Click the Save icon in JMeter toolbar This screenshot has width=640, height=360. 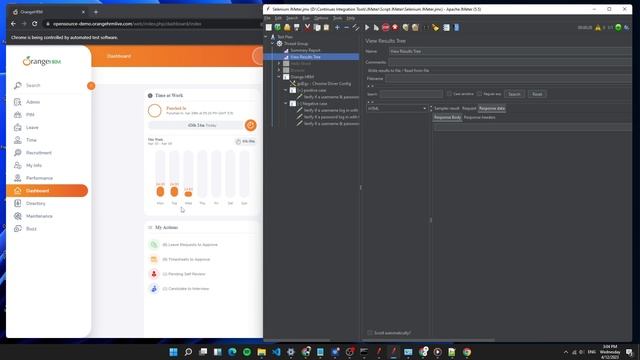click(297, 27)
